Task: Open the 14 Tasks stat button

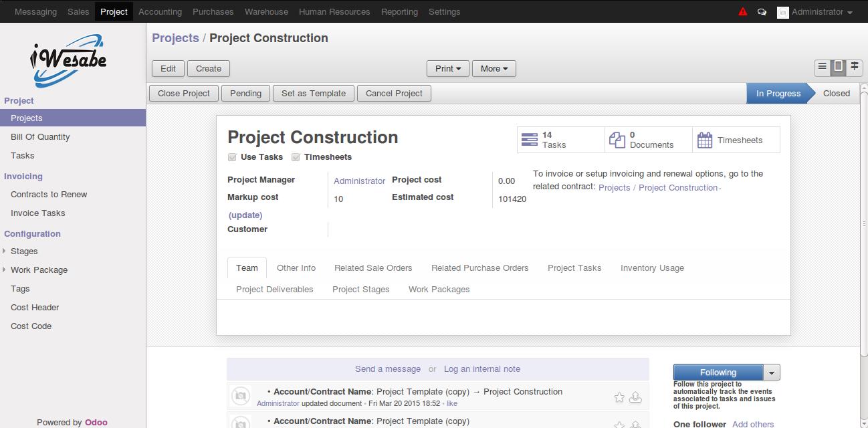Action: pos(561,140)
